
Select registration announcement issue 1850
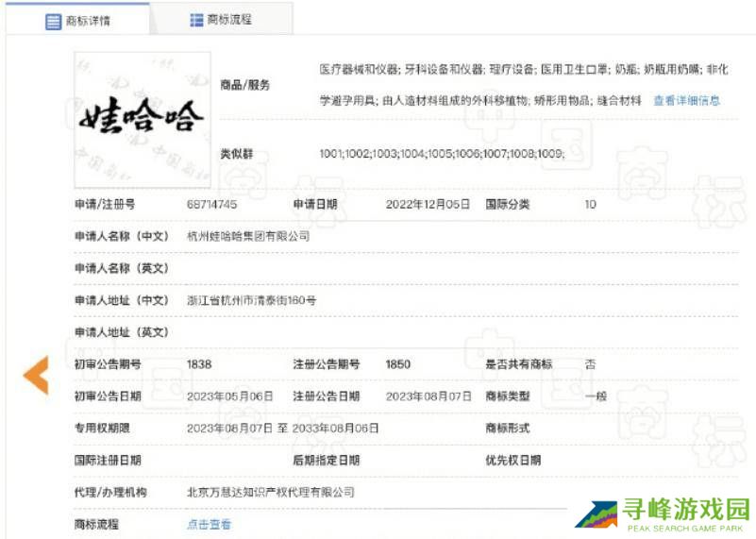pos(397,364)
